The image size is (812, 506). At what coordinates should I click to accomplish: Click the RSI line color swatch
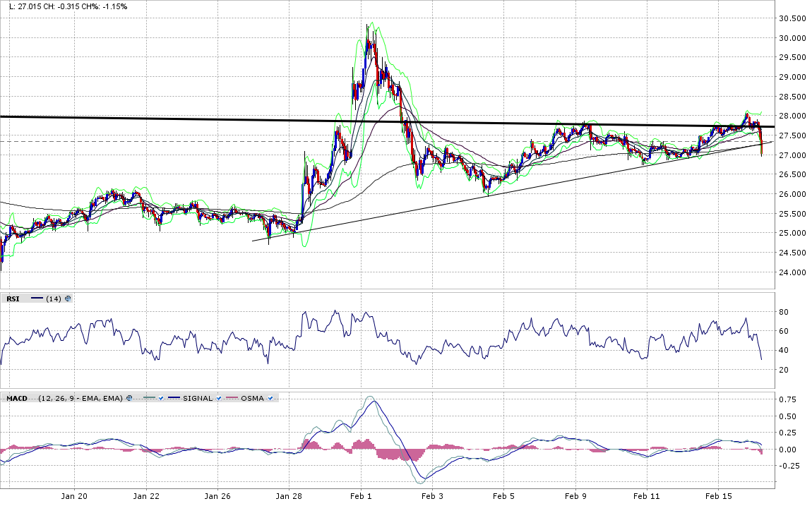(x=37, y=299)
